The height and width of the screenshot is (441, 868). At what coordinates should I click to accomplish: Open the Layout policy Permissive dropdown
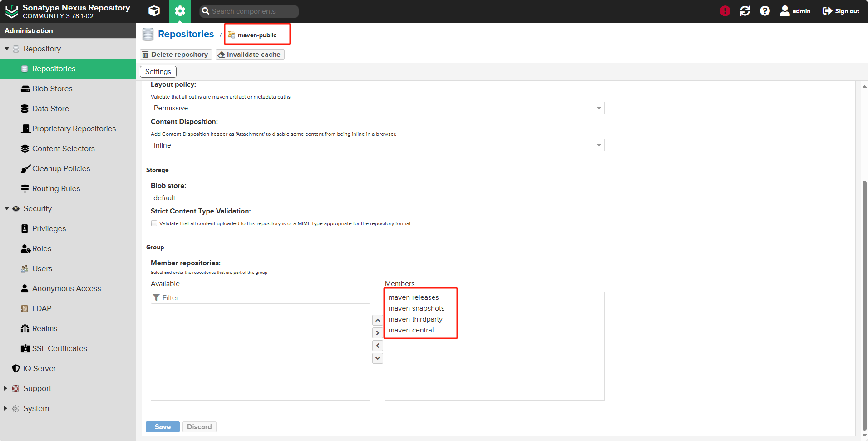(x=377, y=108)
